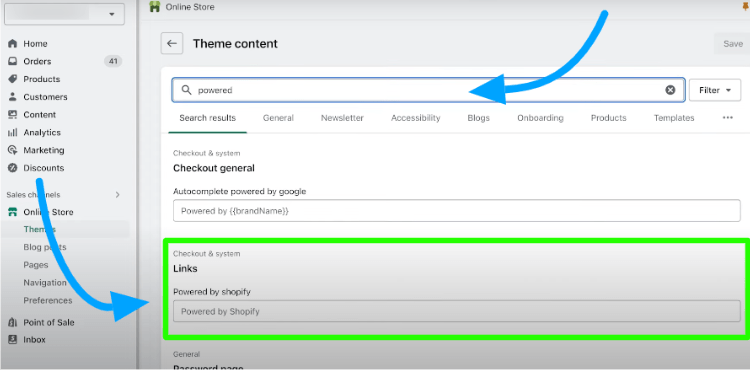750x372 pixels.
Task: Open Themes under Online Store
Action: pyautogui.click(x=40, y=230)
